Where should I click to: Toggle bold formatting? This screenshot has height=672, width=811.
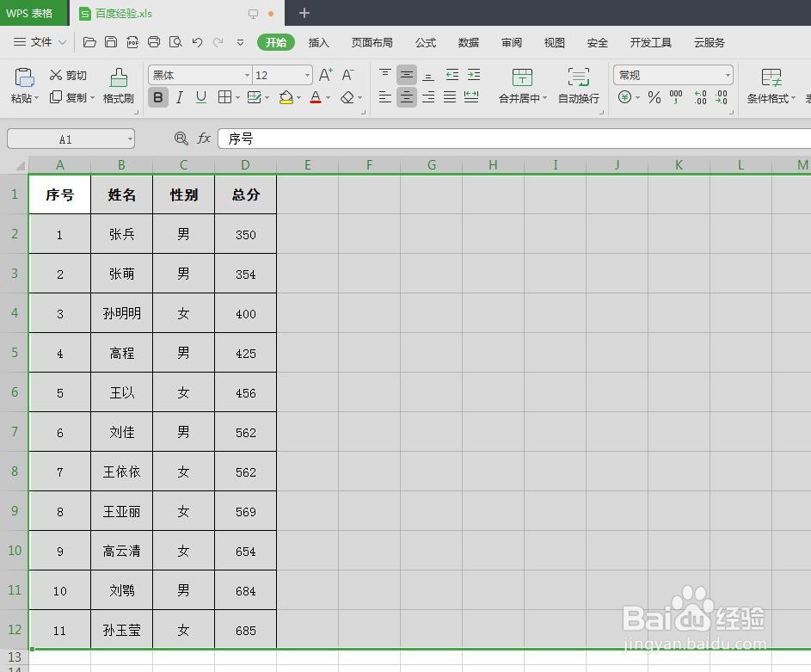[157, 97]
